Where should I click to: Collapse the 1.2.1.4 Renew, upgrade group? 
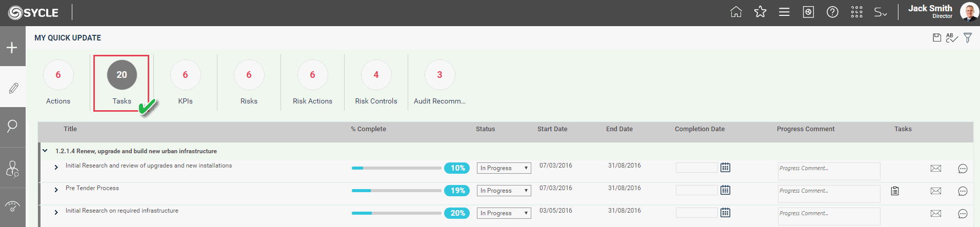[x=45, y=151]
